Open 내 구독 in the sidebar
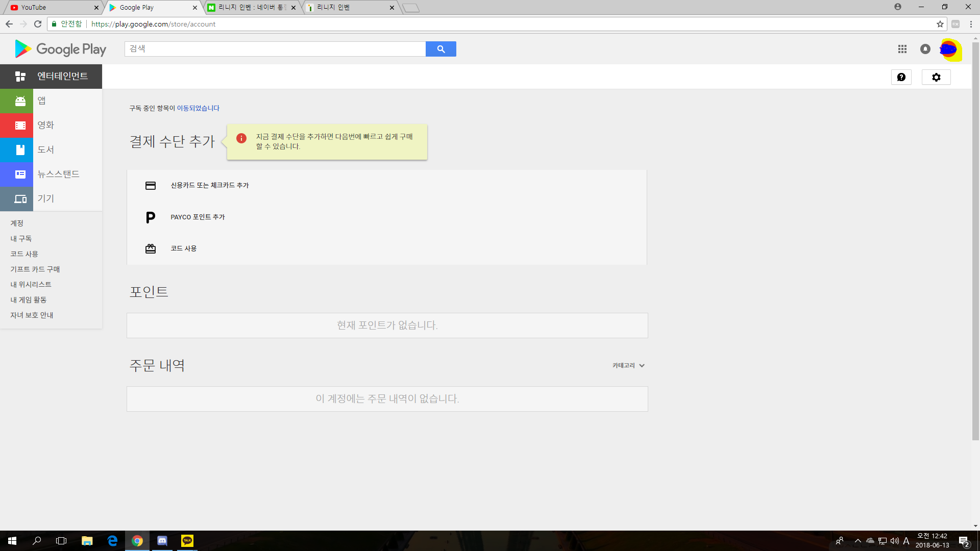980x551 pixels. pyautogui.click(x=21, y=239)
